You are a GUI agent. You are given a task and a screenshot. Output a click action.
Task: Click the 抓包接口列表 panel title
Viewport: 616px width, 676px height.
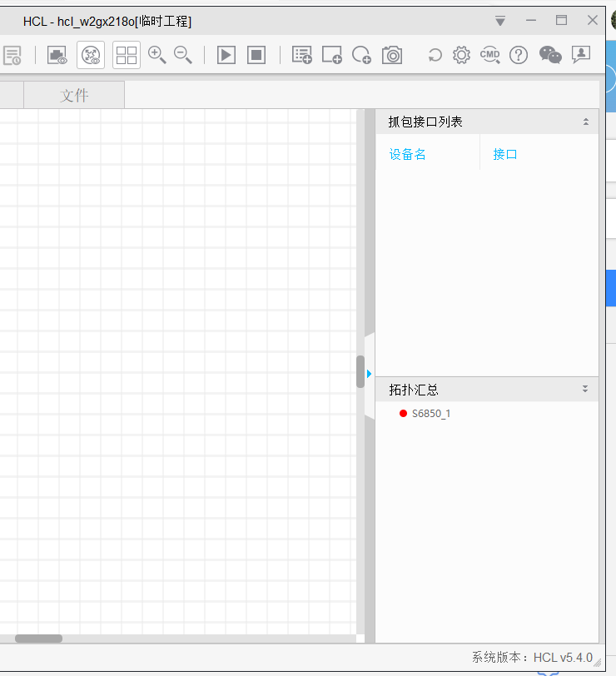coord(425,122)
